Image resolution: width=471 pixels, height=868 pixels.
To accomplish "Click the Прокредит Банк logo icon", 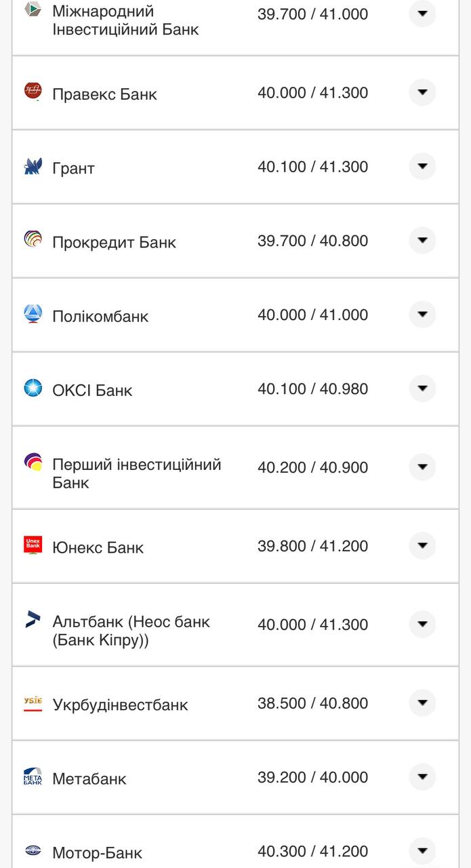I will click(33, 239).
